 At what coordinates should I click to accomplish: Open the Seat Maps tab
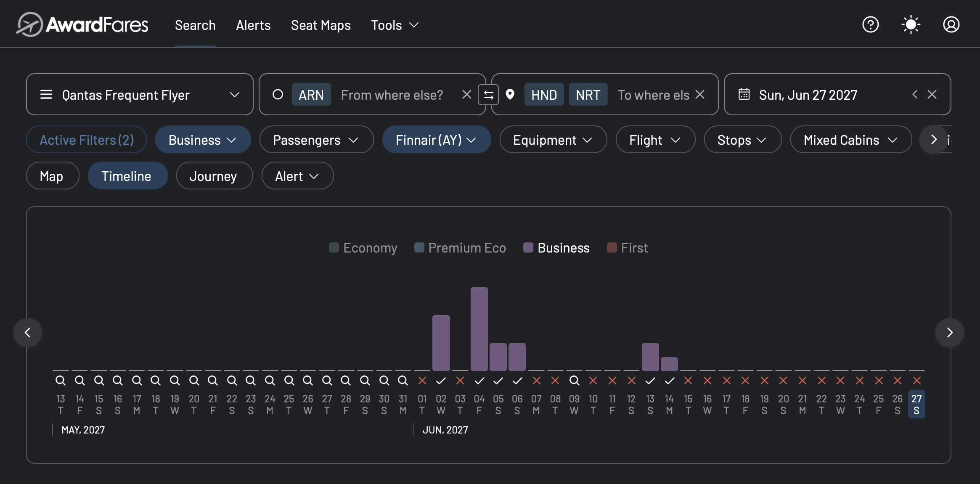click(321, 25)
